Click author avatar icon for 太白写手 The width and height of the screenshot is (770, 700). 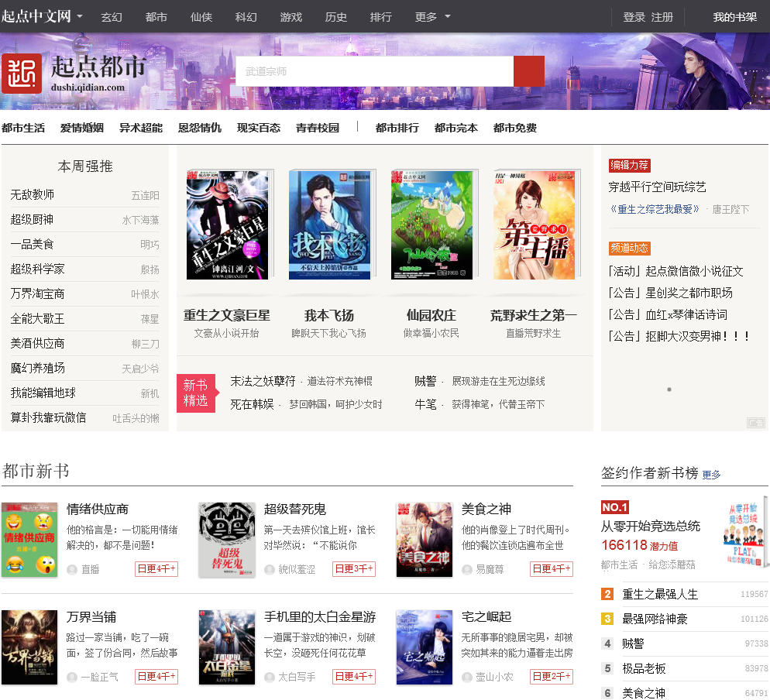270,677
